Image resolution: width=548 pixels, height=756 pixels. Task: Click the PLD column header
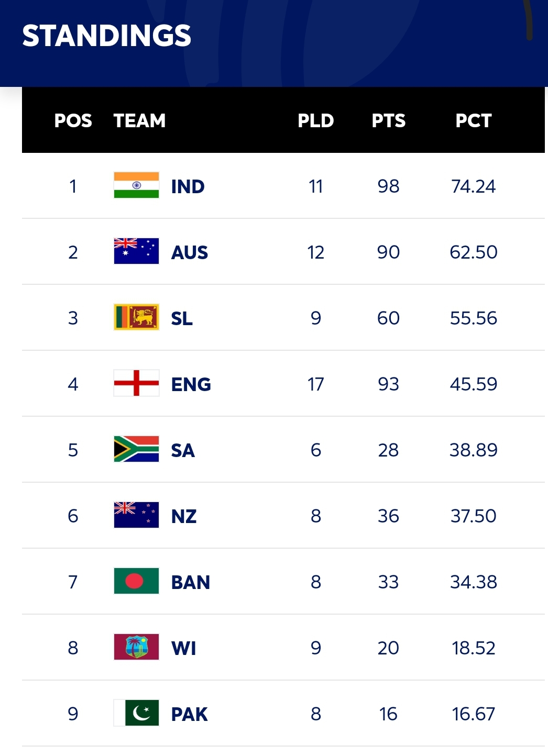click(315, 120)
